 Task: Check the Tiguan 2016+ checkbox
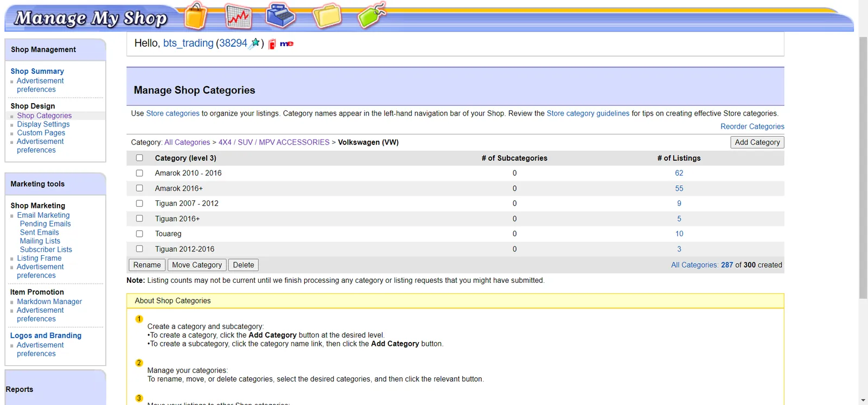(139, 219)
